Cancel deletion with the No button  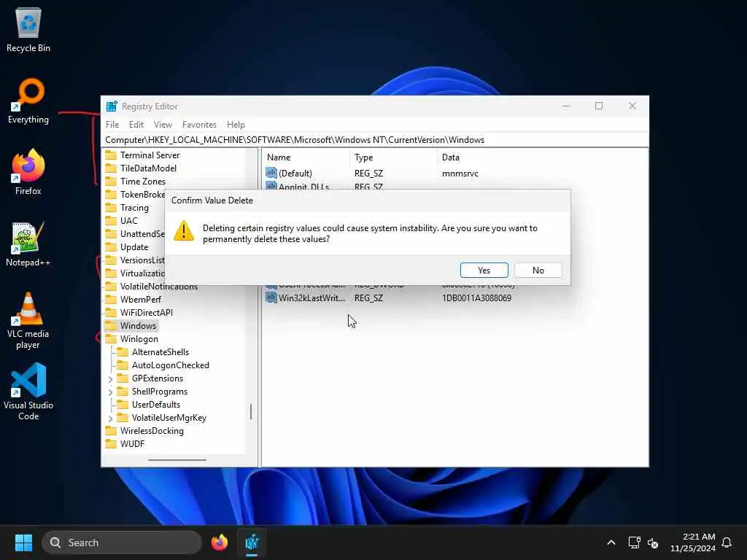[x=538, y=270]
